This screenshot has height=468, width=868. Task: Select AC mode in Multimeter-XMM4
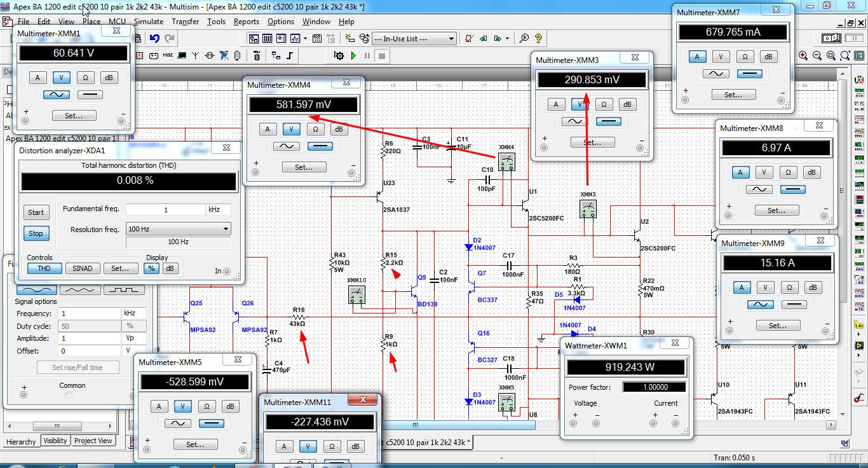(286, 146)
